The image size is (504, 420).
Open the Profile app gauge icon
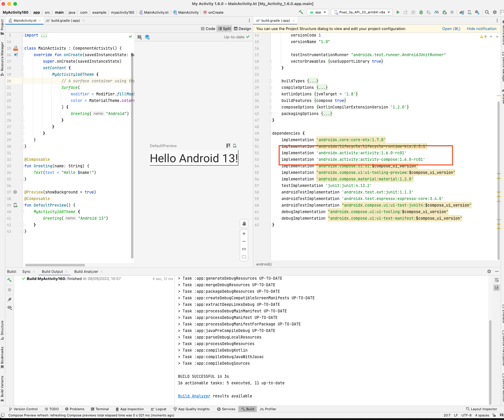point(437,12)
